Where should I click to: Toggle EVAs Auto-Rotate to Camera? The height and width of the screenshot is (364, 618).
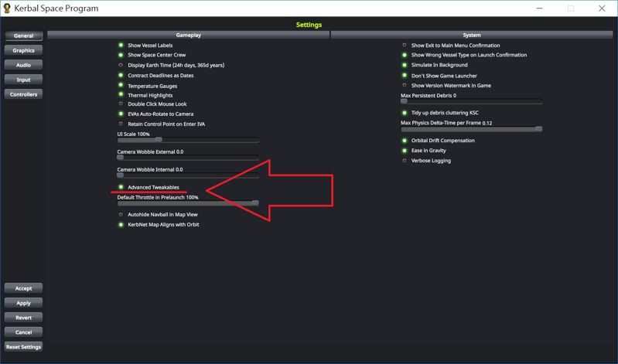tap(121, 114)
